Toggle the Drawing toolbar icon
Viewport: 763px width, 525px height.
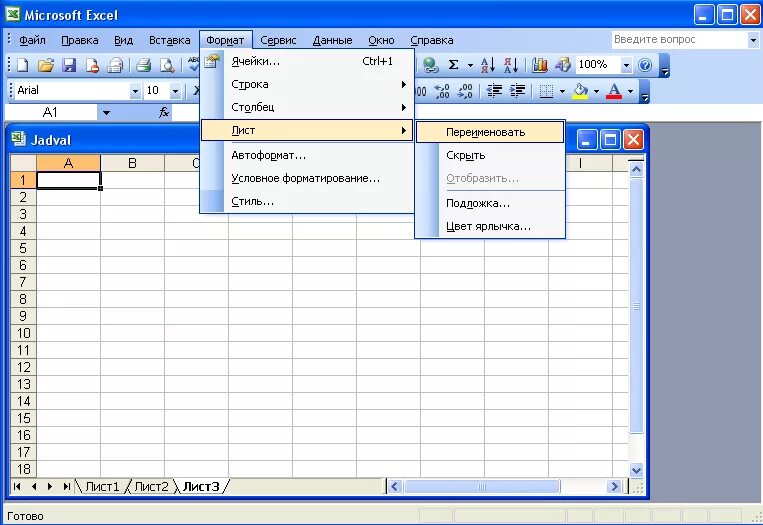pos(563,65)
